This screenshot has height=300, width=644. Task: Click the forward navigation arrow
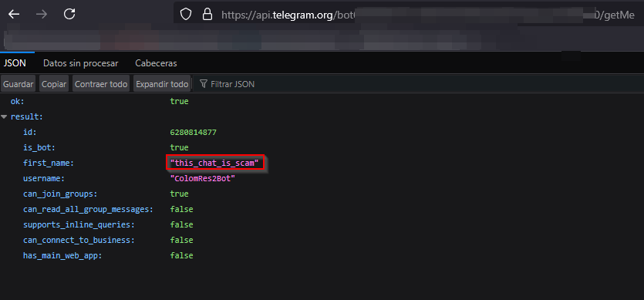coord(42,15)
